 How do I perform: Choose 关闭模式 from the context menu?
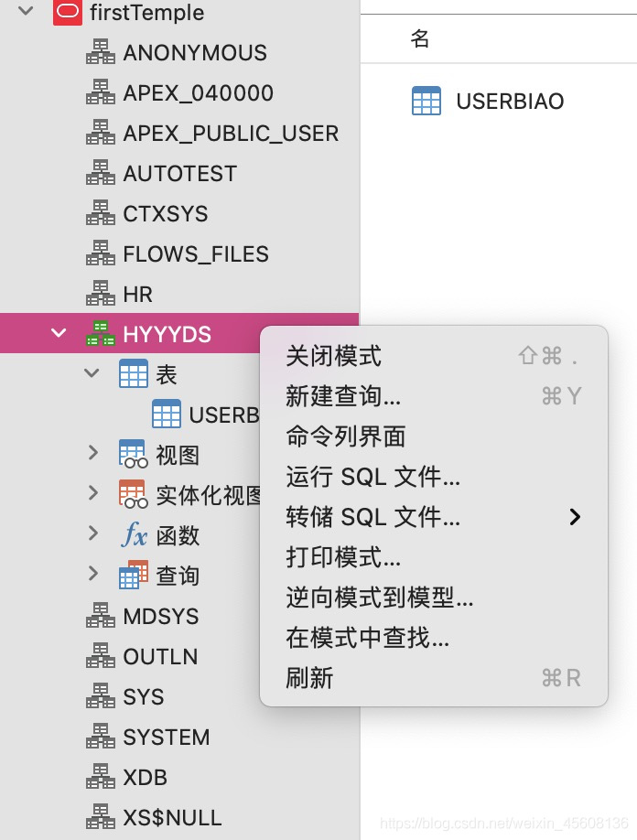tap(334, 356)
